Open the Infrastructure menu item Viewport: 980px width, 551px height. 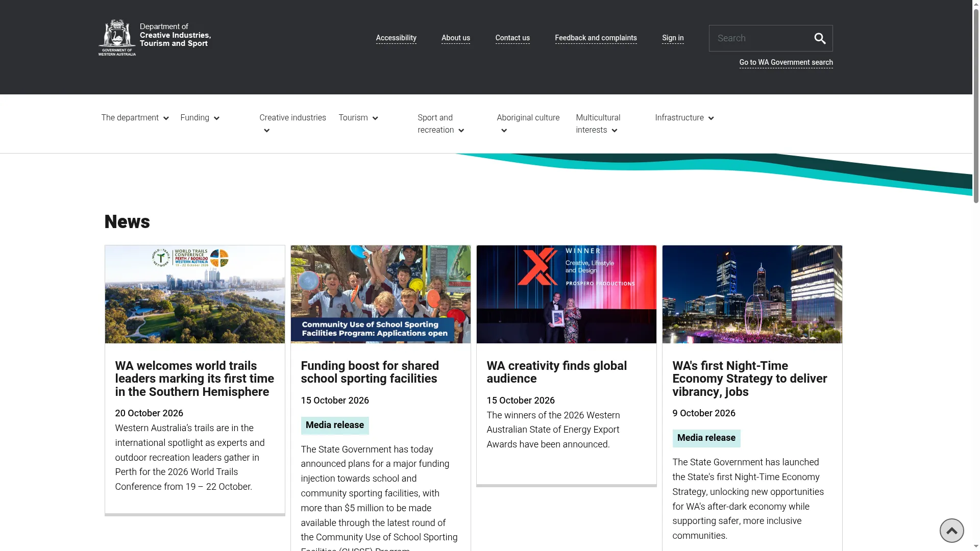pyautogui.click(x=679, y=118)
